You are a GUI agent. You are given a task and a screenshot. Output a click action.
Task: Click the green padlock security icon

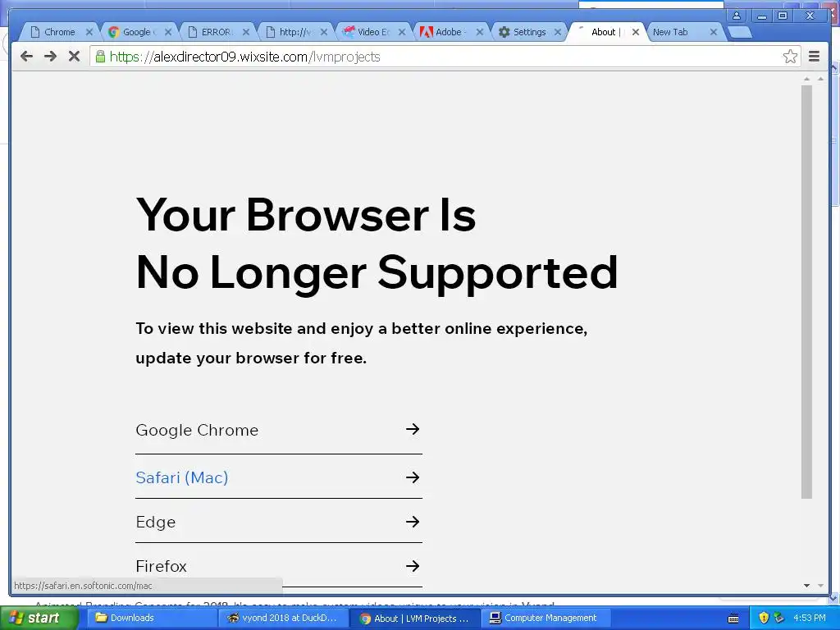(100, 57)
